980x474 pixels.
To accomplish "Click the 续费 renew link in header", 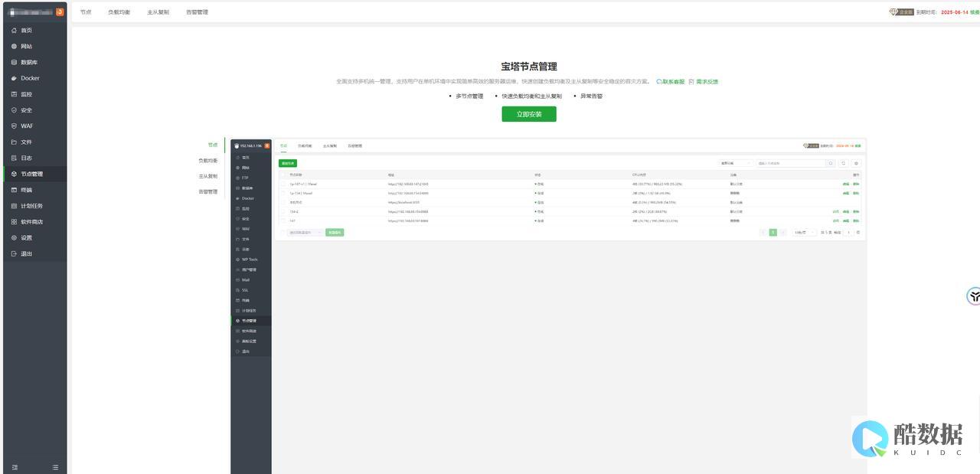I will point(975,12).
